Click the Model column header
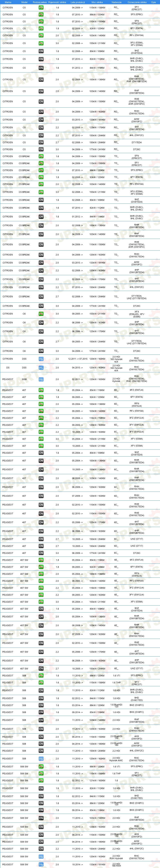The image size is (160, 868). pos(24,2)
